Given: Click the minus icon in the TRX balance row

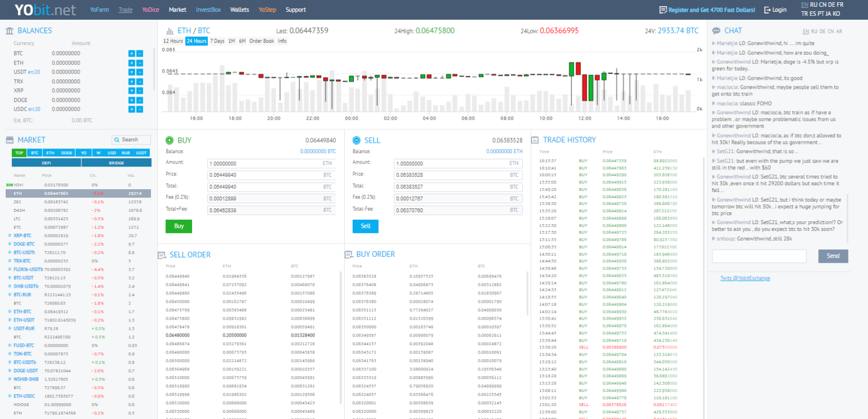Looking at the screenshot, I should pyautogui.click(x=140, y=81).
